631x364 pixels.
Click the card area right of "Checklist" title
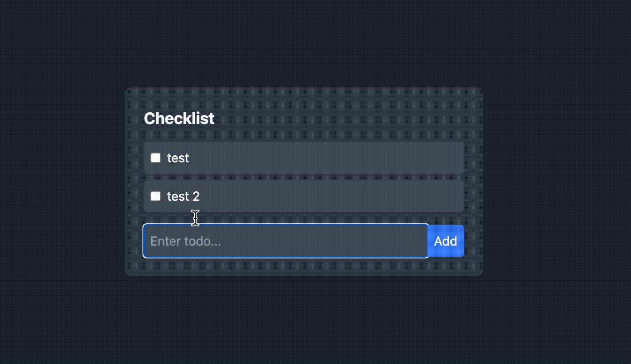click(x=351, y=119)
